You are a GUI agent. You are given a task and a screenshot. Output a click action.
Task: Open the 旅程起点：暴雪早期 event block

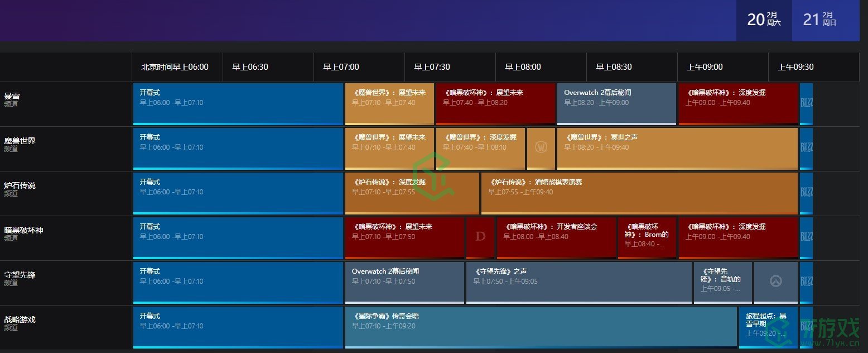768,326
